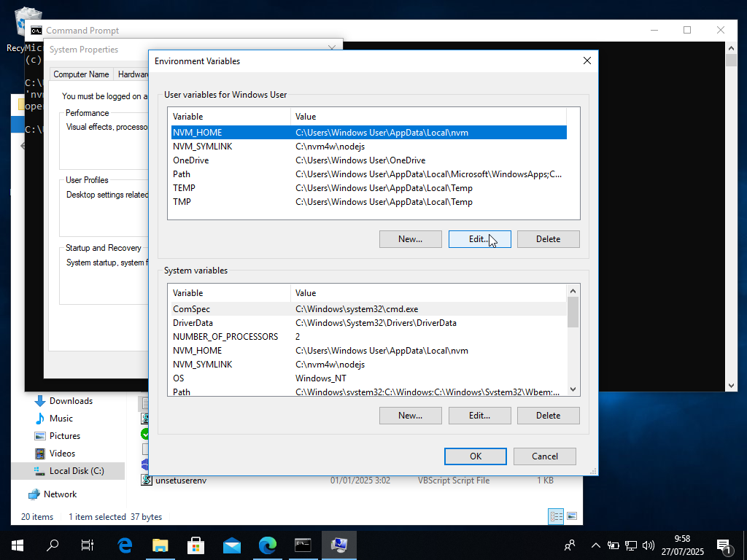Select the Computer Name tab
The width and height of the screenshot is (747, 560).
point(81,74)
